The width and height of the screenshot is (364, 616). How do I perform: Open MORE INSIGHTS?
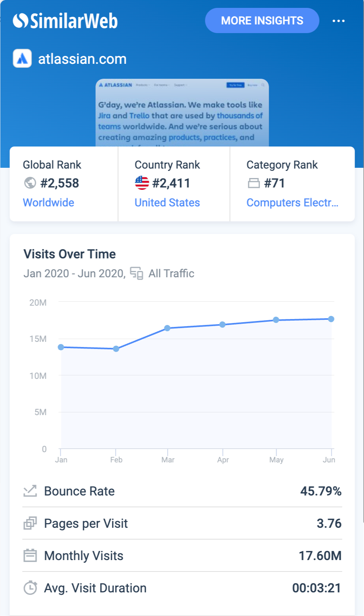(x=262, y=20)
